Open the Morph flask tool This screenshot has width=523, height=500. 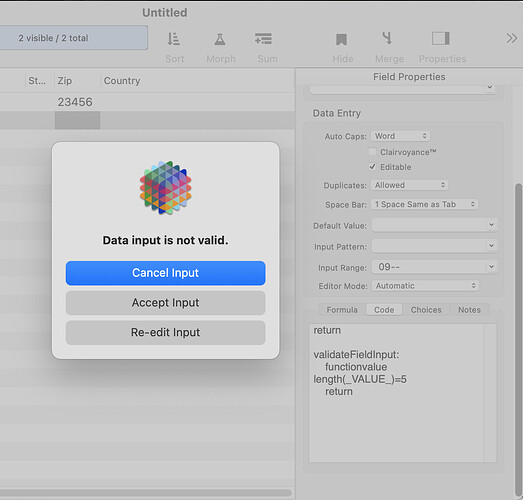(x=220, y=39)
